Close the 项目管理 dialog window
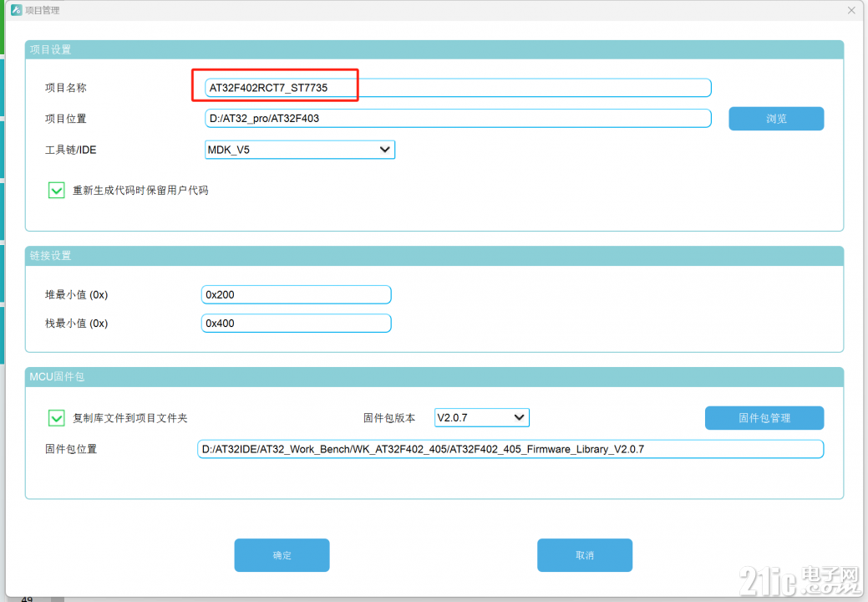The width and height of the screenshot is (868, 602). coord(851,10)
